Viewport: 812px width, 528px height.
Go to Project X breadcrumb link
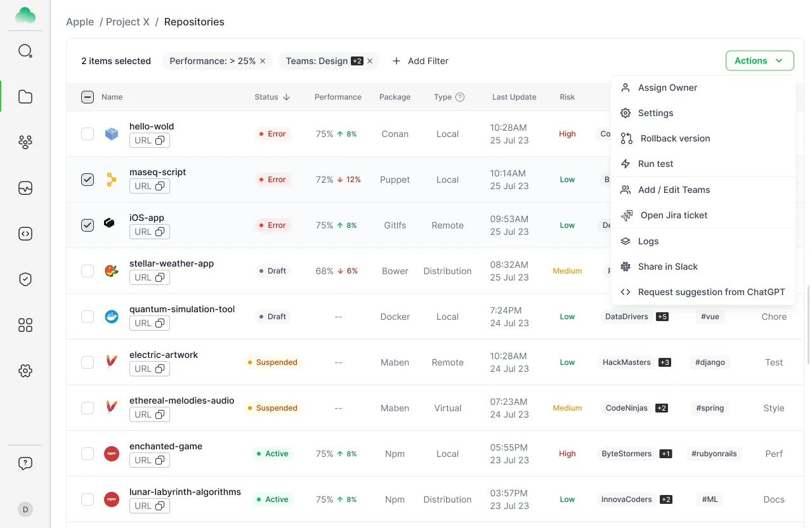coord(128,22)
